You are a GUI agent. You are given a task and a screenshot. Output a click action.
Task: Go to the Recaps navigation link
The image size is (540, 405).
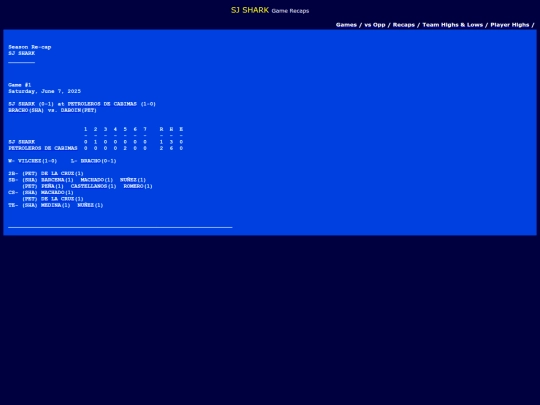pos(404,25)
